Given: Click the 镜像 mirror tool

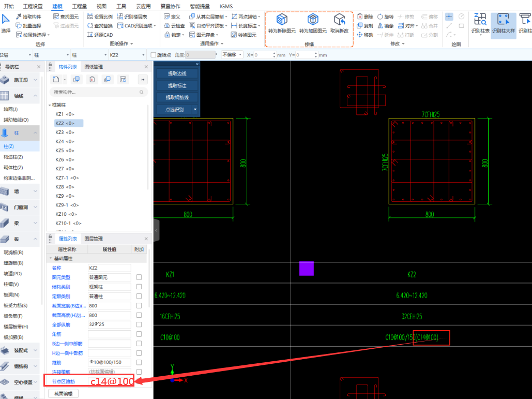Looking at the screenshot, I should (x=386, y=25).
